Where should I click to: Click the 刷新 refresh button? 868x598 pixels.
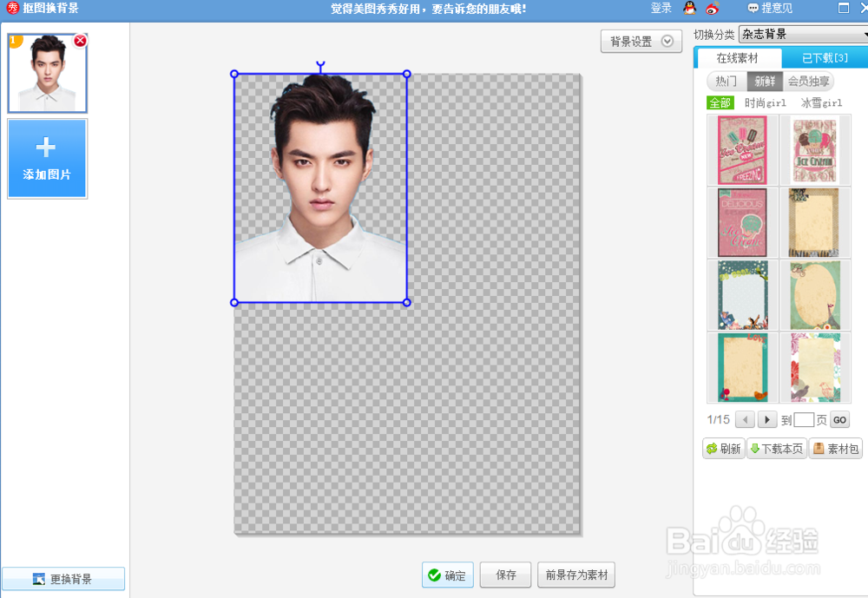click(724, 449)
